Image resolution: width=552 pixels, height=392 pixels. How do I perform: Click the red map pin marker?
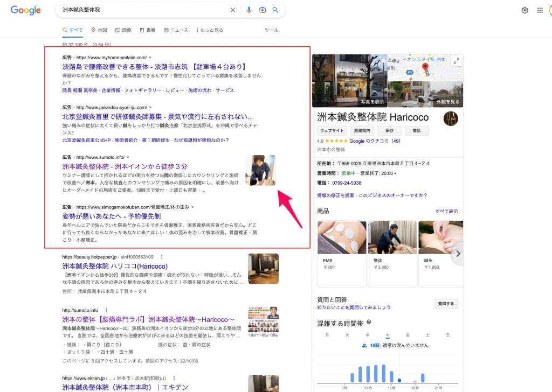[x=425, y=67]
